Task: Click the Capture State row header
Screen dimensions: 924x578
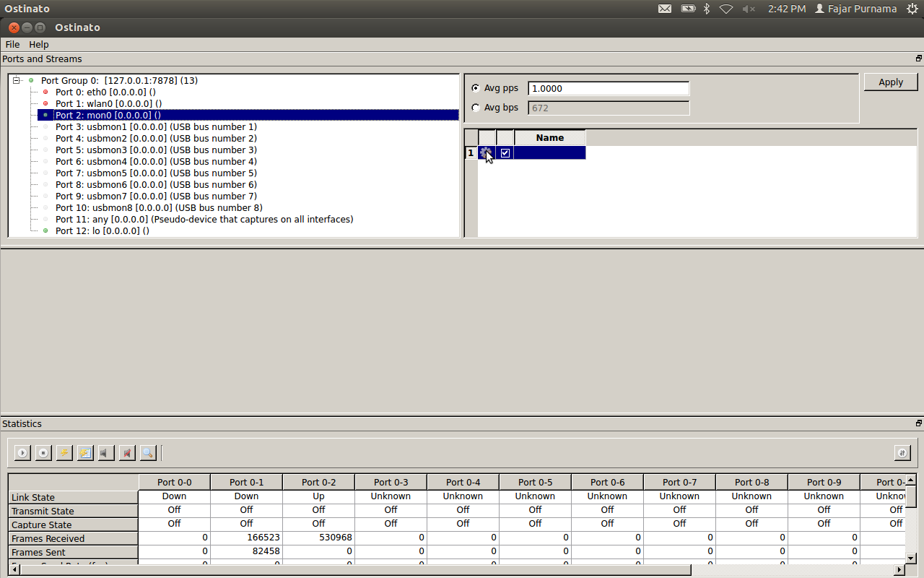Action: [x=73, y=525]
